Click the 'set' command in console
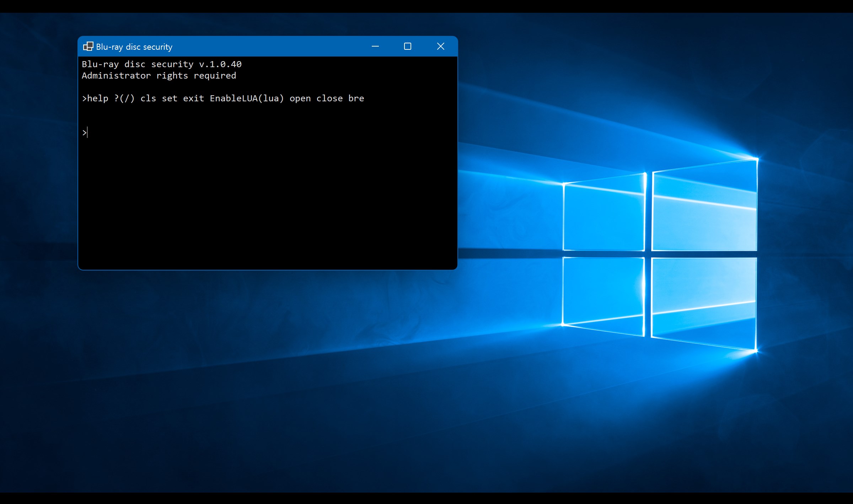The width and height of the screenshot is (853, 504). point(170,98)
